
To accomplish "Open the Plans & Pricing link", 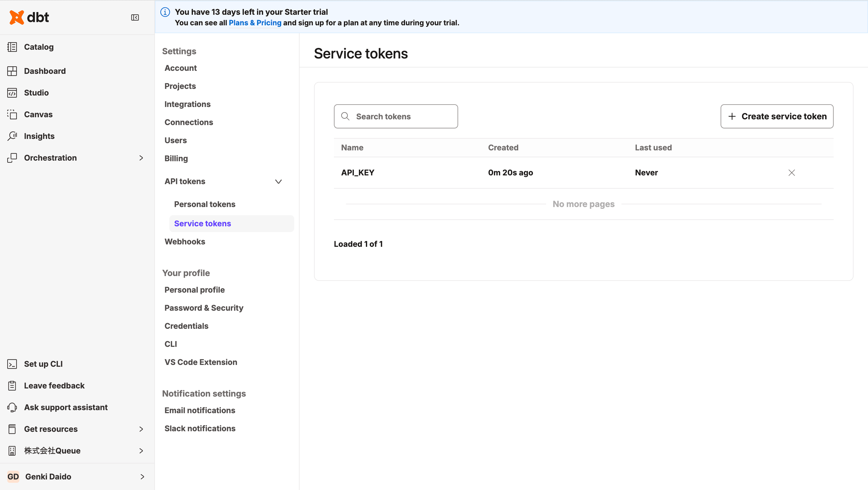I will 255,23.
